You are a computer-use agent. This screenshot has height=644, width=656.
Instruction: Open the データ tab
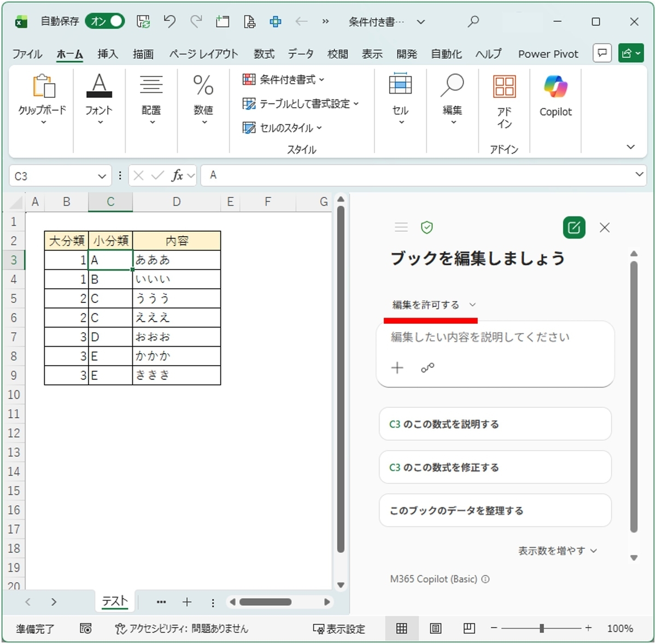(x=301, y=54)
